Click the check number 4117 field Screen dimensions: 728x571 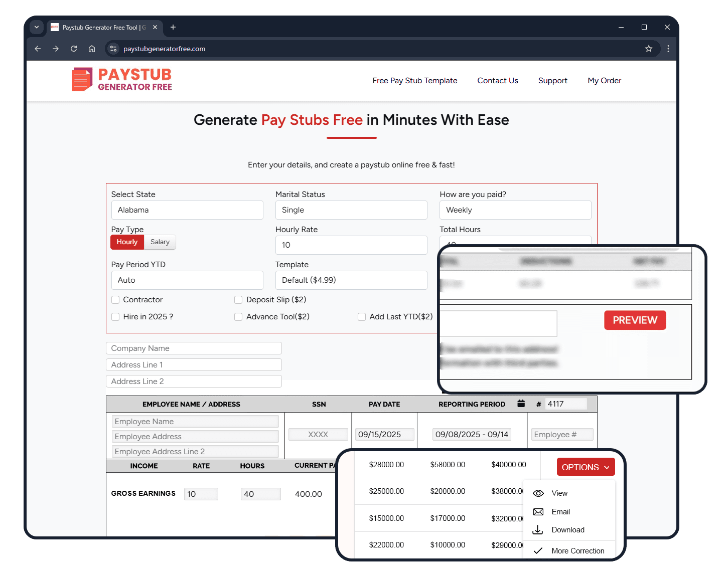pyautogui.click(x=566, y=404)
